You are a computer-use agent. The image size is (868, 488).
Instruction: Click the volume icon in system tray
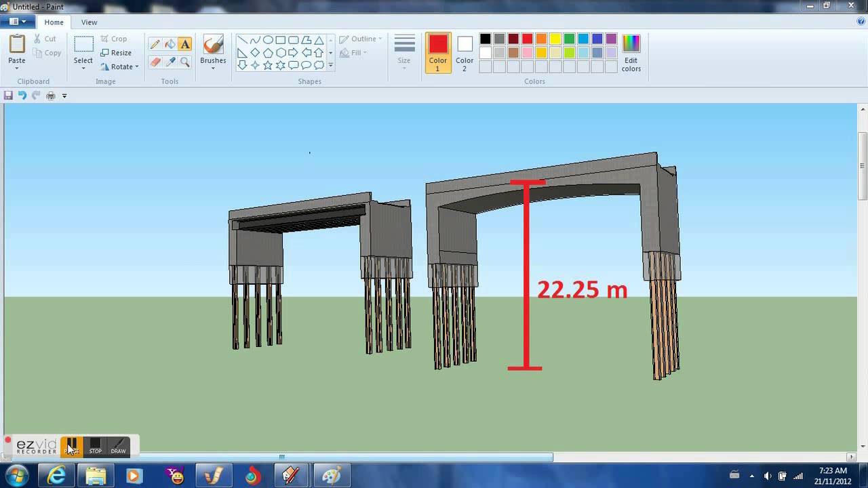768,476
